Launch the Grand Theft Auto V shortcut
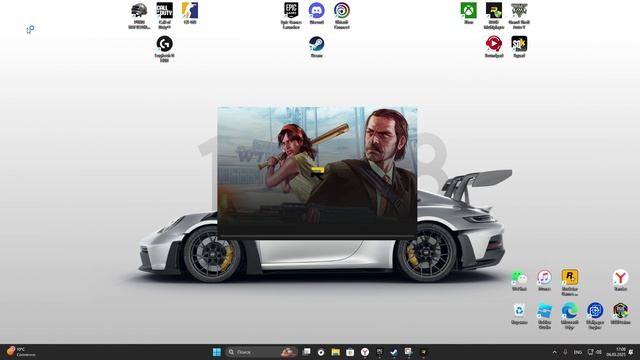 (x=519, y=16)
